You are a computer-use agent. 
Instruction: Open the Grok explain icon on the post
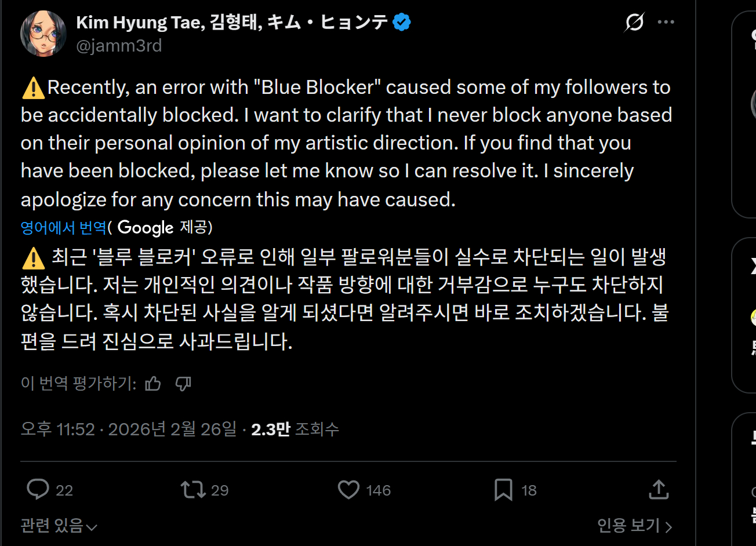point(634,23)
